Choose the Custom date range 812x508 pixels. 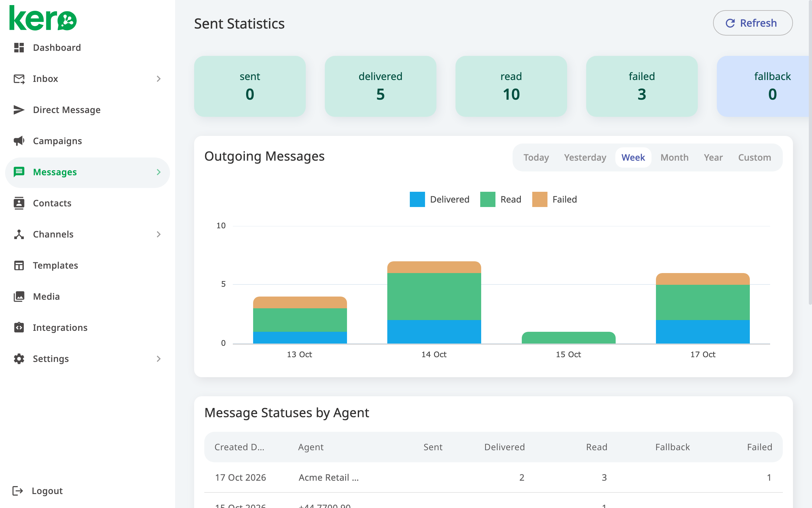click(x=755, y=157)
